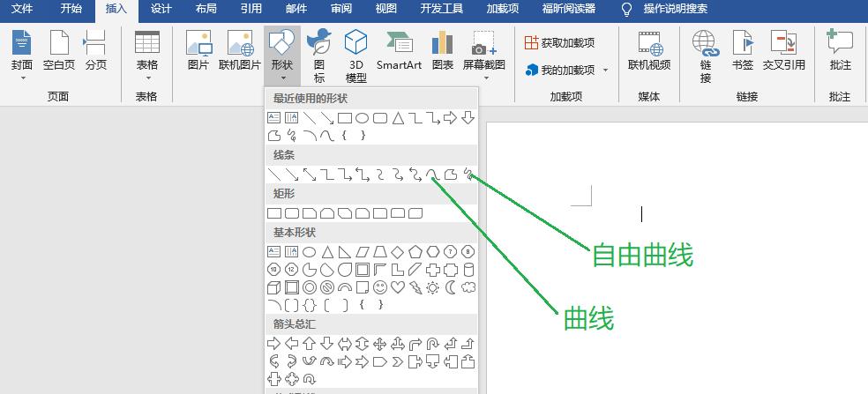
Task: Insert a 交叉引用 cross-reference
Action: (784, 51)
